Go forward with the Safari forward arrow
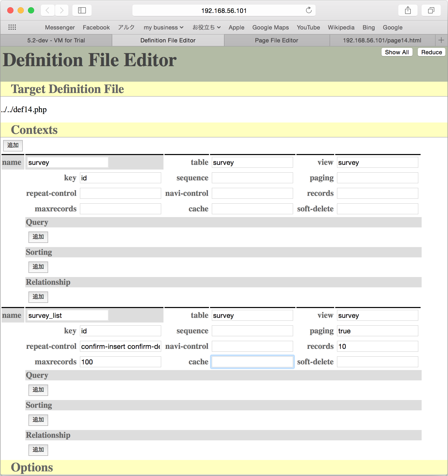The image size is (448, 476). pos(62,10)
